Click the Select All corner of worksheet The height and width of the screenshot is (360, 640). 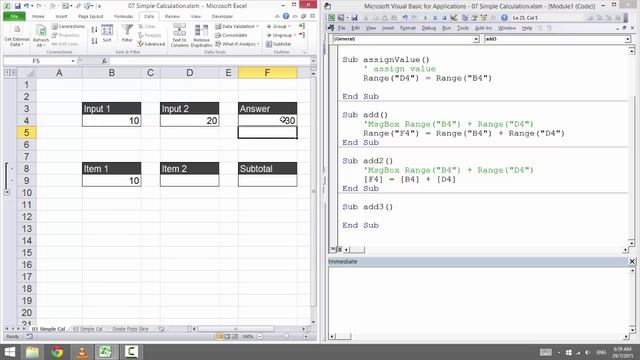[27, 73]
